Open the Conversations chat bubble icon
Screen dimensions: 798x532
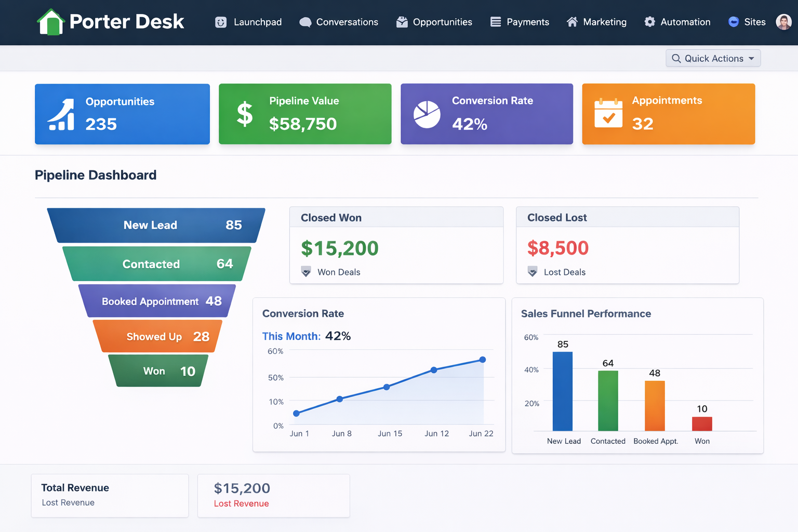pos(305,22)
